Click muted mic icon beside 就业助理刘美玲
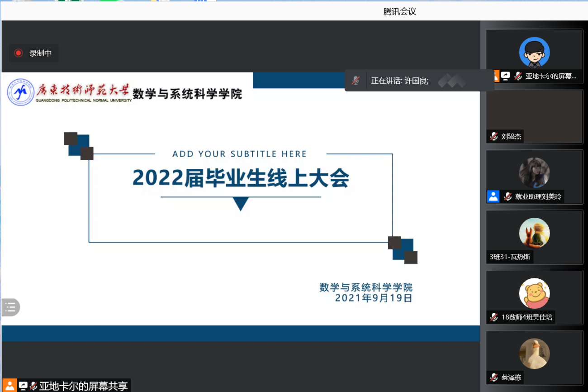Viewport: 588px width, 392px height. click(508, 196)
